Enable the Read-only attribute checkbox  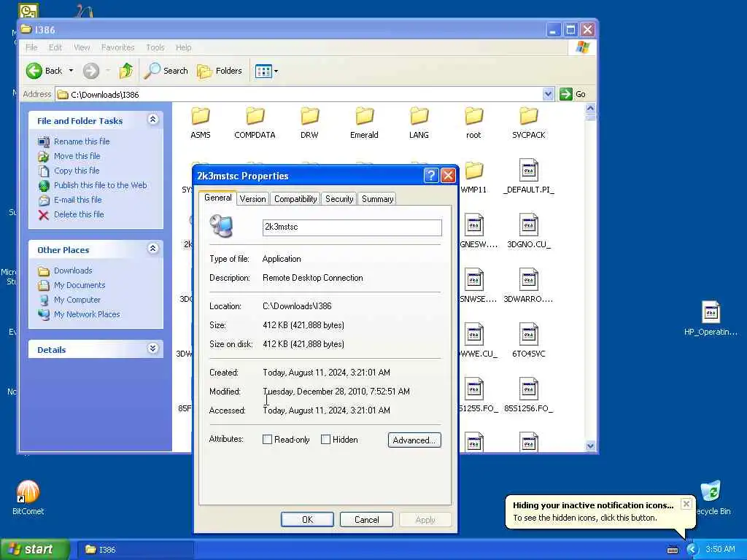(267, 440)
